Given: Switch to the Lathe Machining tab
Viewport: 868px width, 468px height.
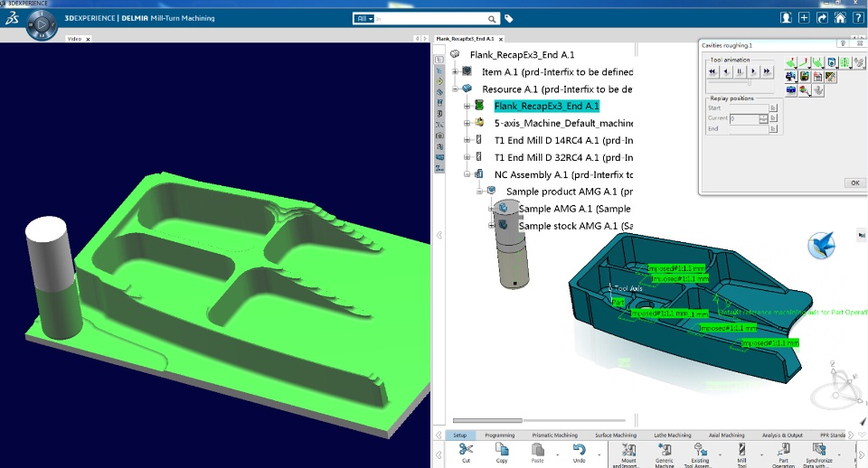Looking at the screenshot, I should coord(673,435).
